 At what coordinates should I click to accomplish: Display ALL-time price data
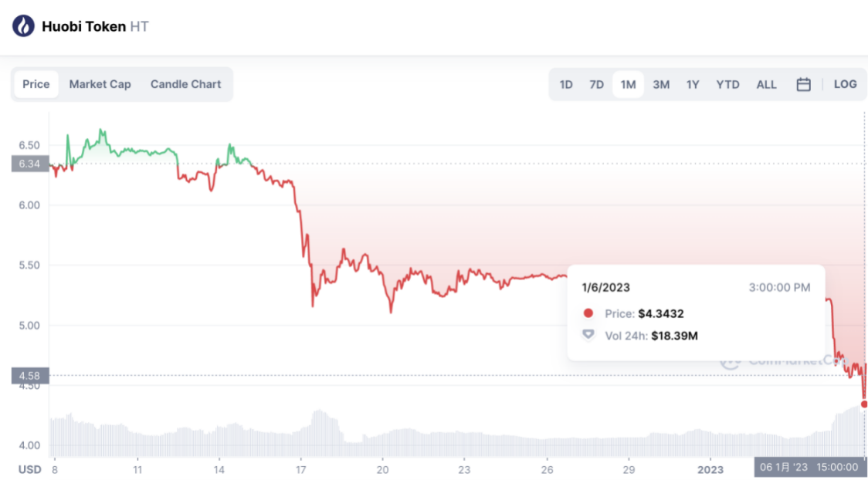[766, 84]
